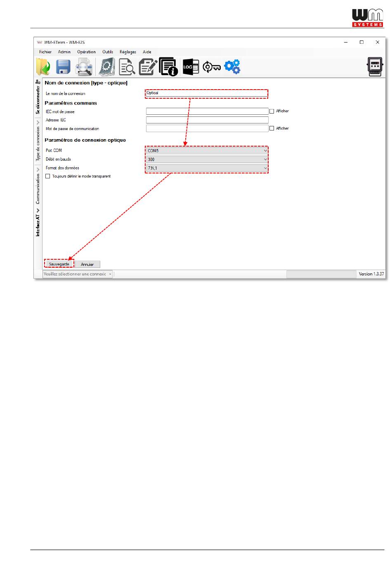Open the Admin menu
The width and height of the screenshot is (392, 569).
tap(64, 52)
